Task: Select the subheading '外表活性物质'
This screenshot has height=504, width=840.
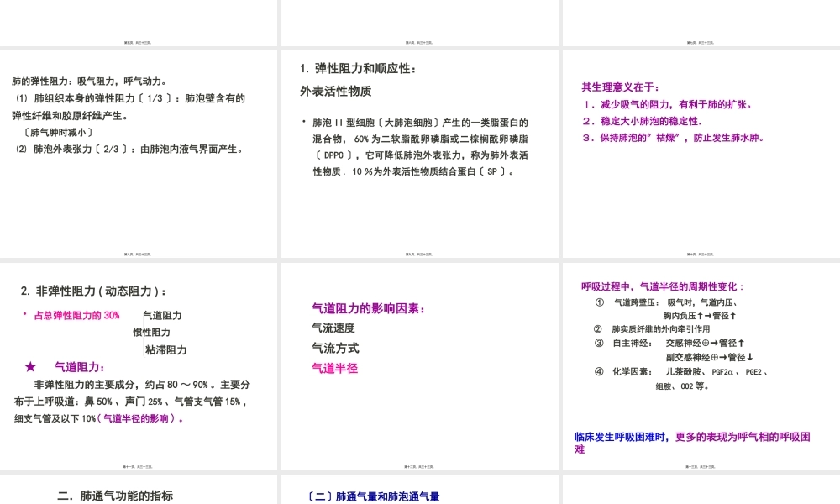Action: 336,92
